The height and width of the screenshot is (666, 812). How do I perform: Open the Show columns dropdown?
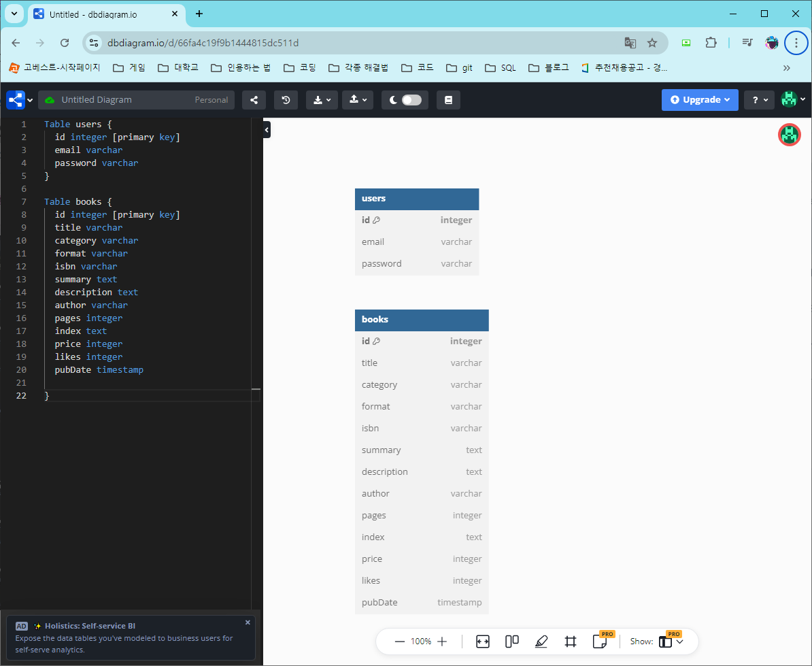click(671, 642)
